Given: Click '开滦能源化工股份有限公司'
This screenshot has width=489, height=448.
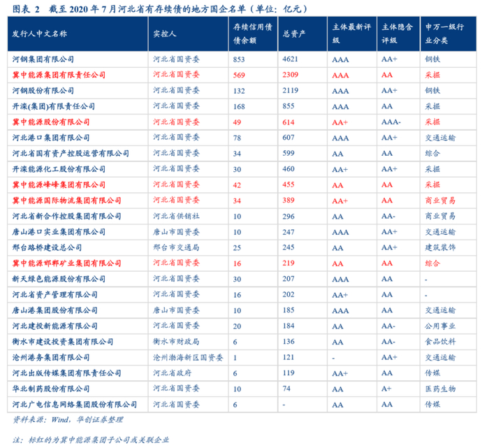Looking at the screenshot, I should (x=59, y=169).
